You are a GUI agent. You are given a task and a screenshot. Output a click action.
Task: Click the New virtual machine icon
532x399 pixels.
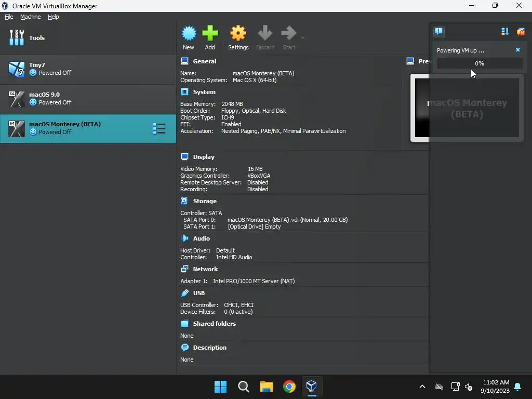point(189,33)
